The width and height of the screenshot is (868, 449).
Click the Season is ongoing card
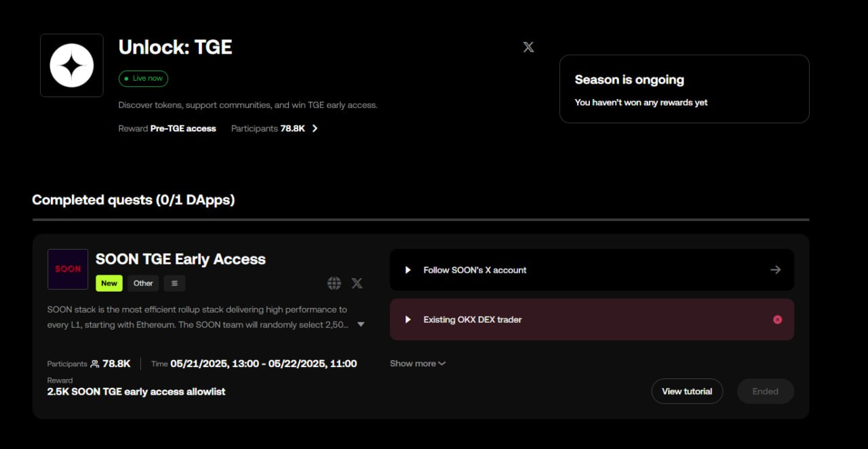click(684, 89)
